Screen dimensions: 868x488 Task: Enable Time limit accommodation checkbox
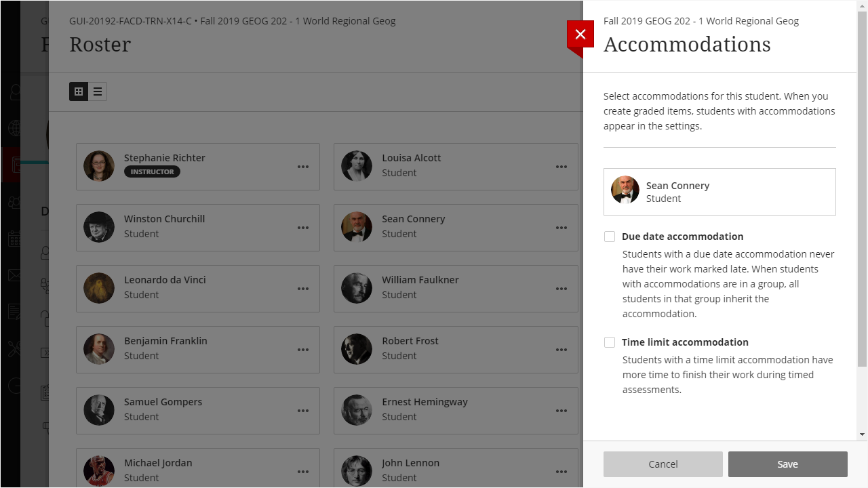[x=610, y=342]
